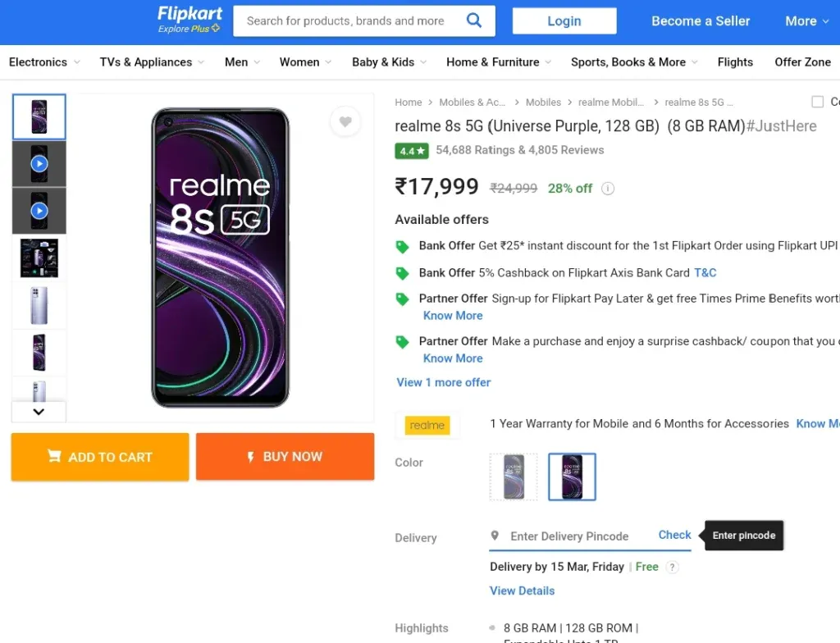Play the first product video thumbnail

39,163
